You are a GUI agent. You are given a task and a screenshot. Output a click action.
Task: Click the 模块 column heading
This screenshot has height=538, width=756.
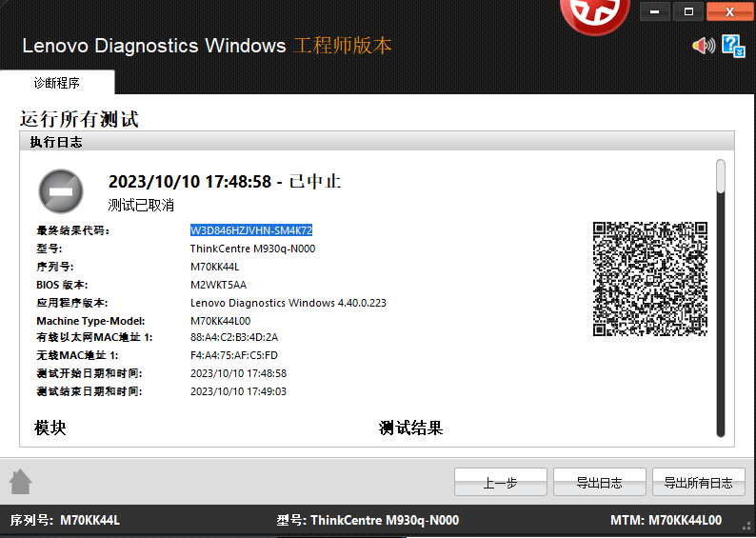[50, 428]
